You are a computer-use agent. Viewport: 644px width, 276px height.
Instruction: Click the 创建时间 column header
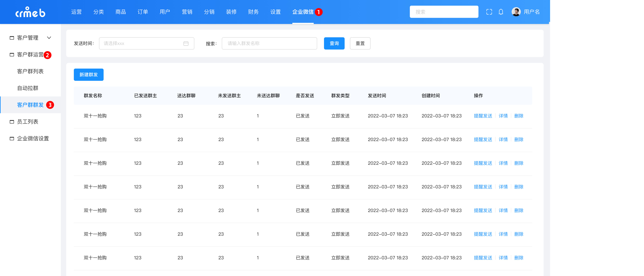(430, 96)
